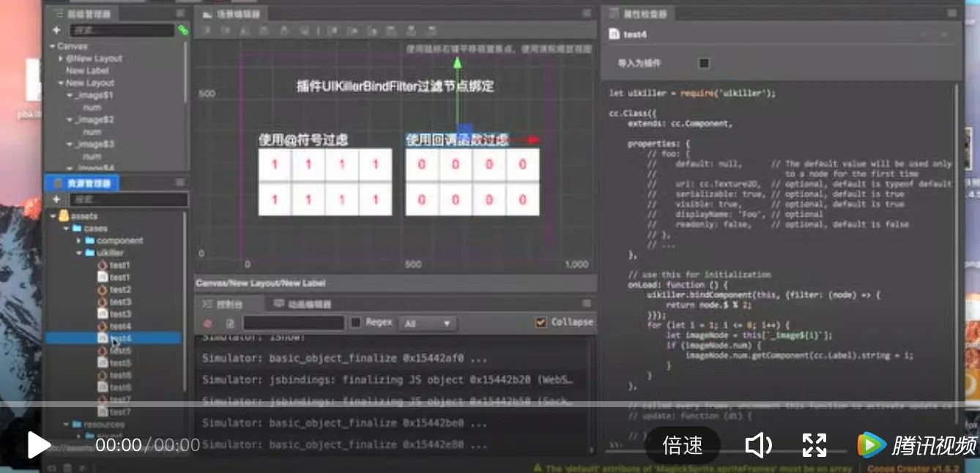Mute the video with the speaker icon
980x473 pixels.
pyautogui.click(x=758, y=445)
